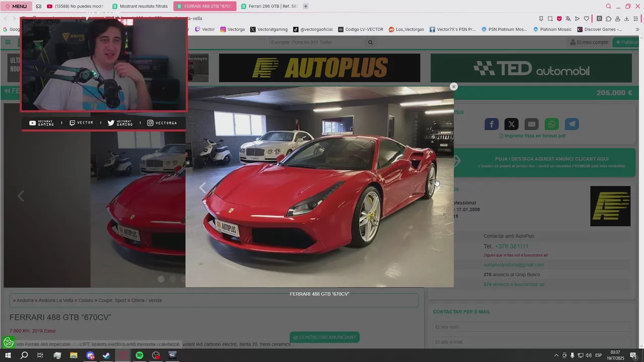Image resolution: width=644 pixels, height=362 pixels.
Task: Open the tab search magnifier
Action: pos(608,6)
